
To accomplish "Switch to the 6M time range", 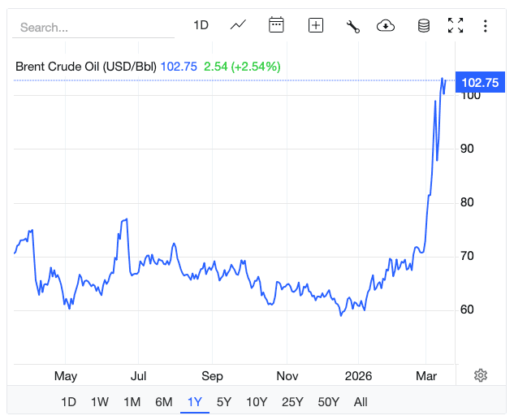I will pyautogui.click(x=164, y=401).
